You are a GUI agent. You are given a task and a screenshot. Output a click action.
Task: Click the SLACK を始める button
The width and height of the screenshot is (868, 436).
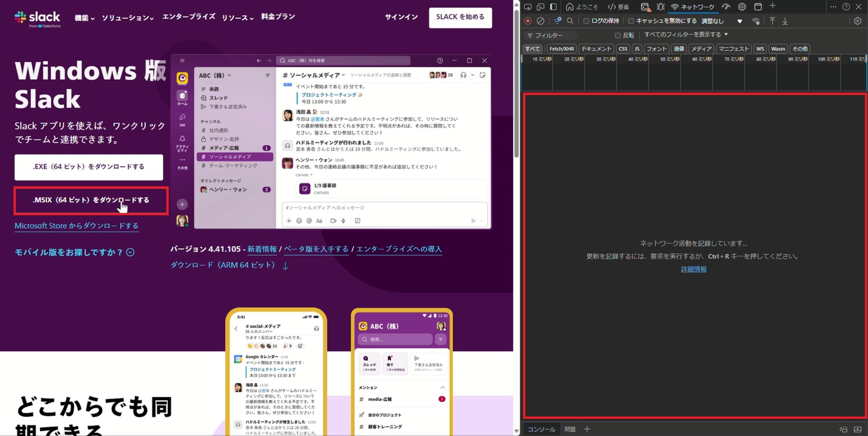[460, 18]
